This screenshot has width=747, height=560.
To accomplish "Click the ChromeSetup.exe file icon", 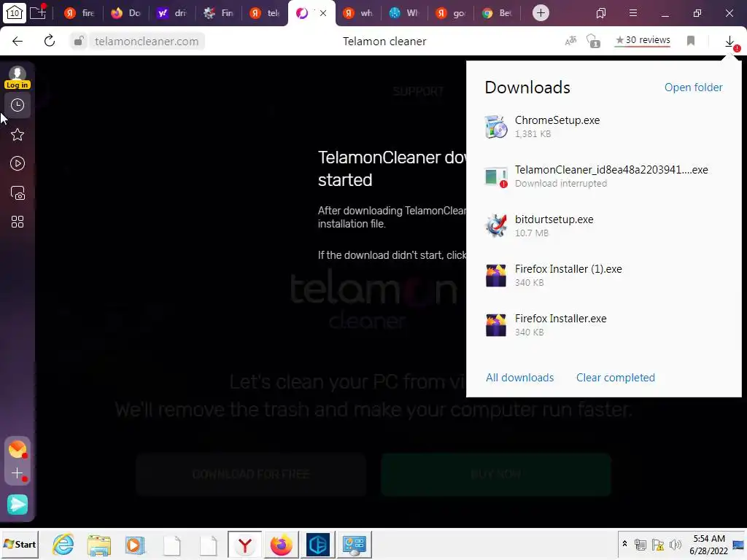I will point(496,127).
